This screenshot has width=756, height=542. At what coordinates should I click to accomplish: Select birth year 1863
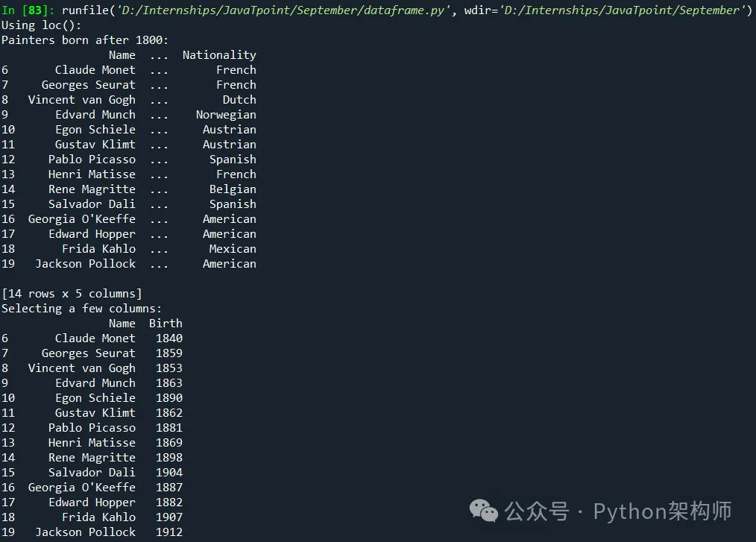[169, 383]
